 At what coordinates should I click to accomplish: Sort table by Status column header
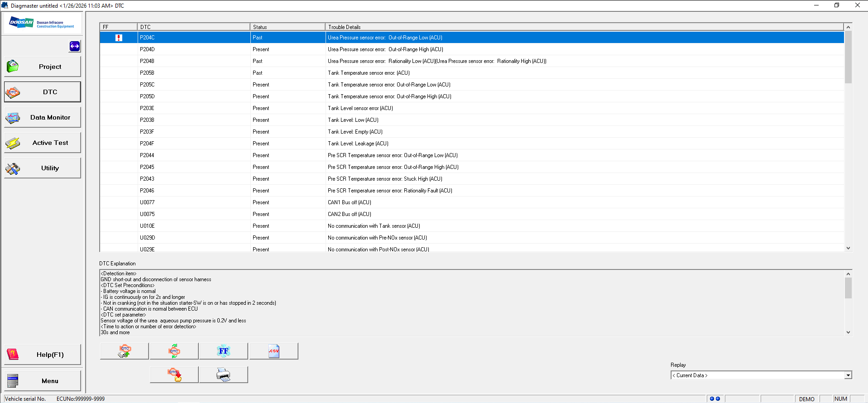(287, 27)
